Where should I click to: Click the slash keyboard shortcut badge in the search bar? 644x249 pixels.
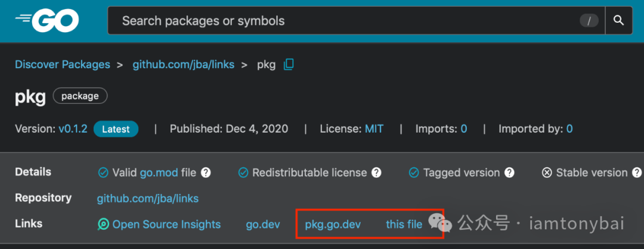pyautogui.click(x=589, y=20)
